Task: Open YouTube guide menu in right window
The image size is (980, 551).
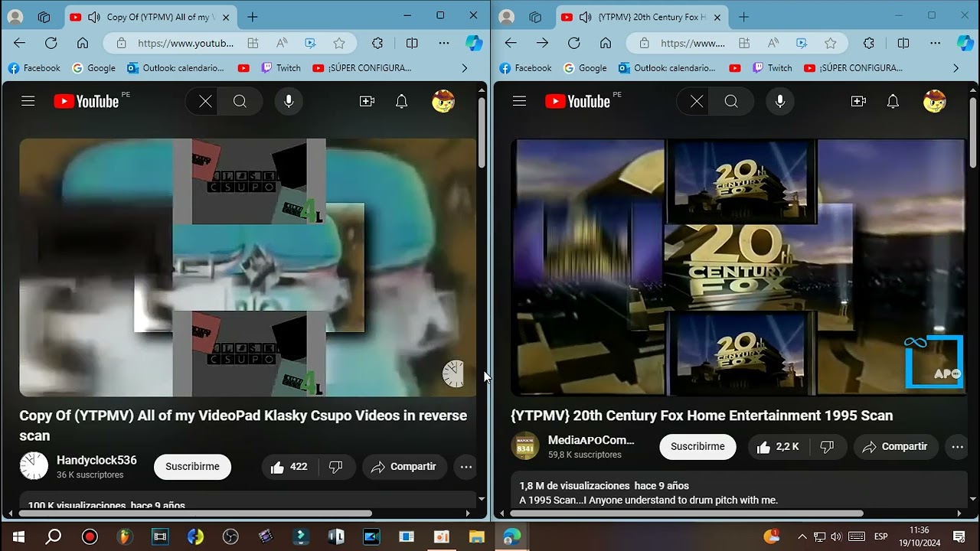Action: click(519, 101)
